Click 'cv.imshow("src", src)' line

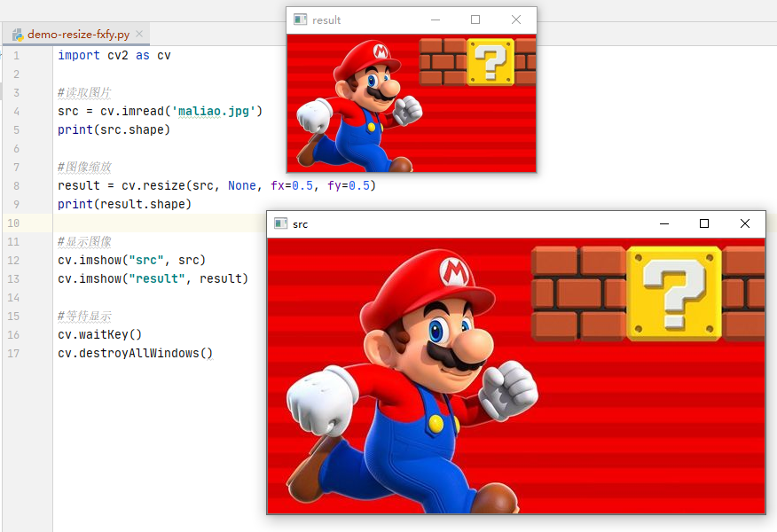click(131, 260)
